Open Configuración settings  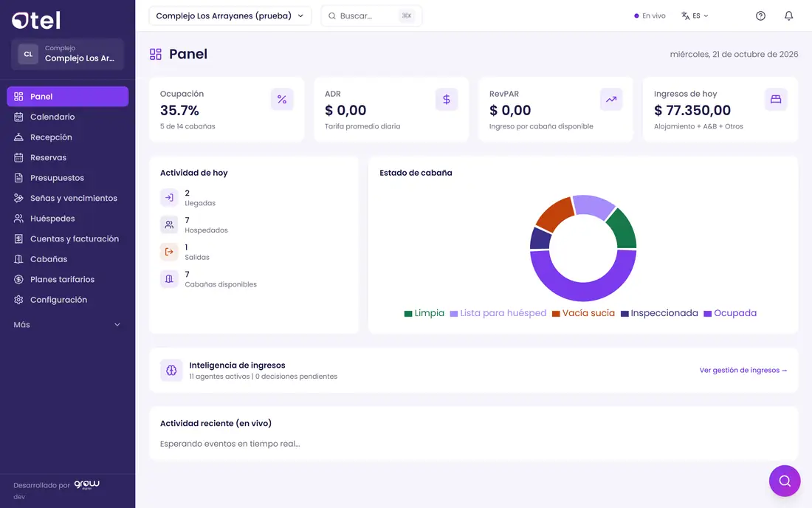pyautogui.click(x=67, y=300)
